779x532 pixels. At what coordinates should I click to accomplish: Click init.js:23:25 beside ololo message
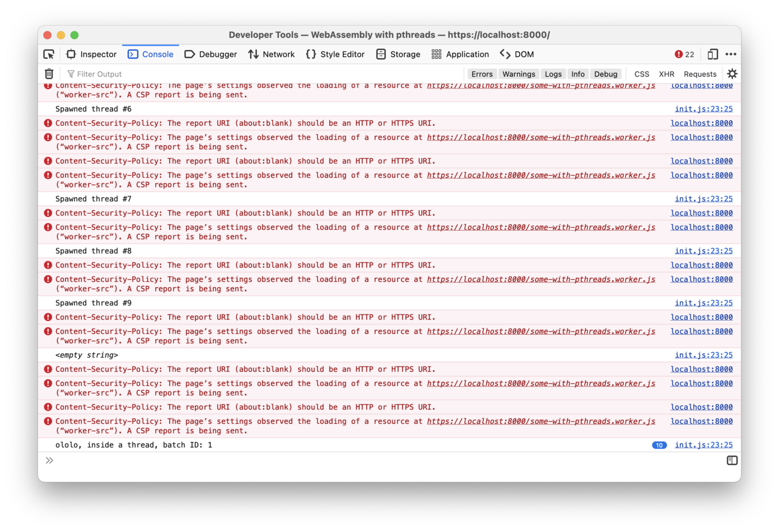coord(703,445)
